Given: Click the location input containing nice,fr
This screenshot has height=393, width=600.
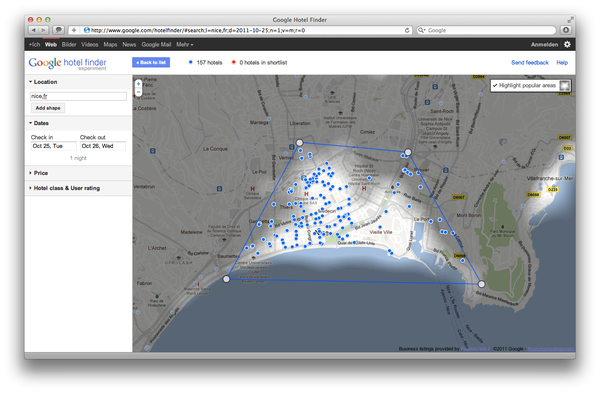Looking at the screenshot, I should pos(78,96).
